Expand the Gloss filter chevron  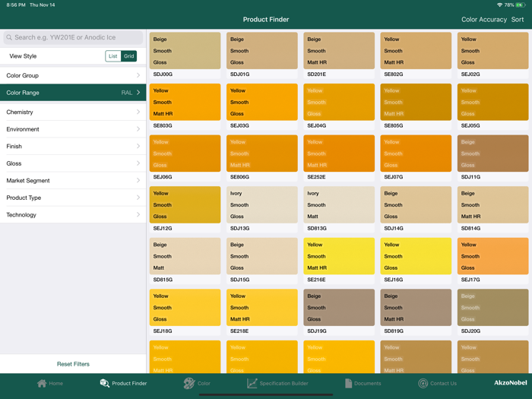138,163
